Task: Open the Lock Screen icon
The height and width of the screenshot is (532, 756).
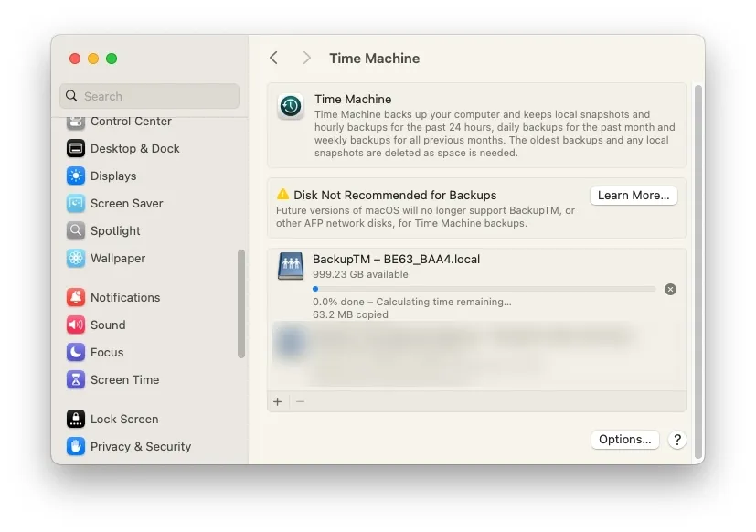Action: (76, 420)
